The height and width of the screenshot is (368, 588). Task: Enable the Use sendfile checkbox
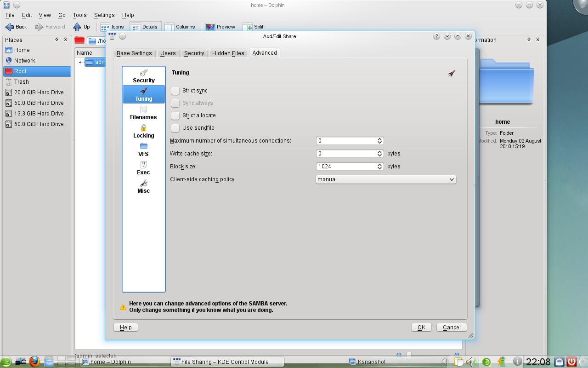pos(175,128)
